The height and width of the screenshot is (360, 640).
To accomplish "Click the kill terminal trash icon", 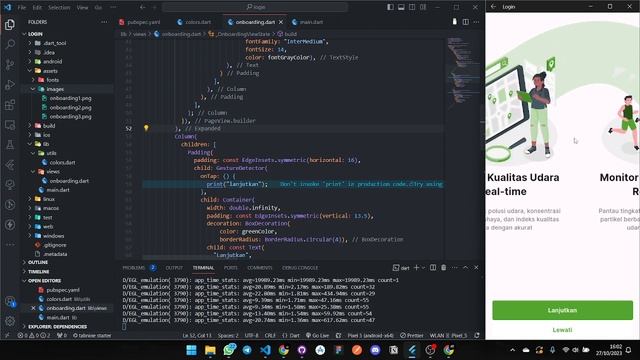I will [x=444, y=268].
